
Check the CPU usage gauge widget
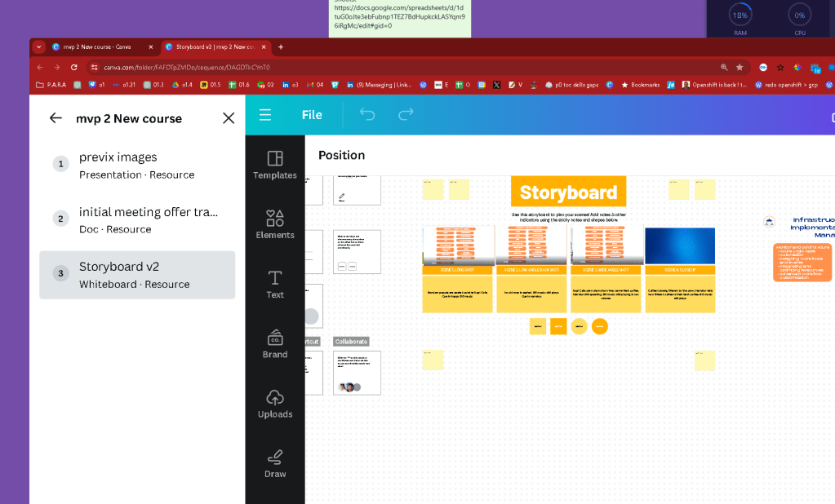pos(800,18)
